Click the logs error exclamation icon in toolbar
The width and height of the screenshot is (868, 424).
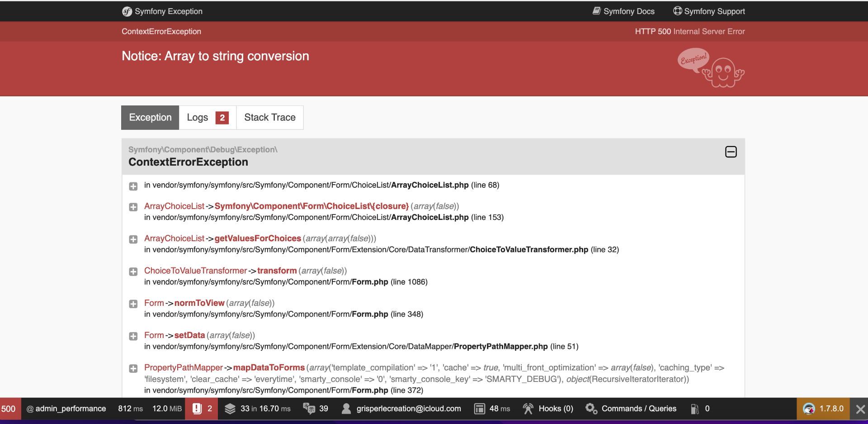pyautogui.click(x=197, y=409)
